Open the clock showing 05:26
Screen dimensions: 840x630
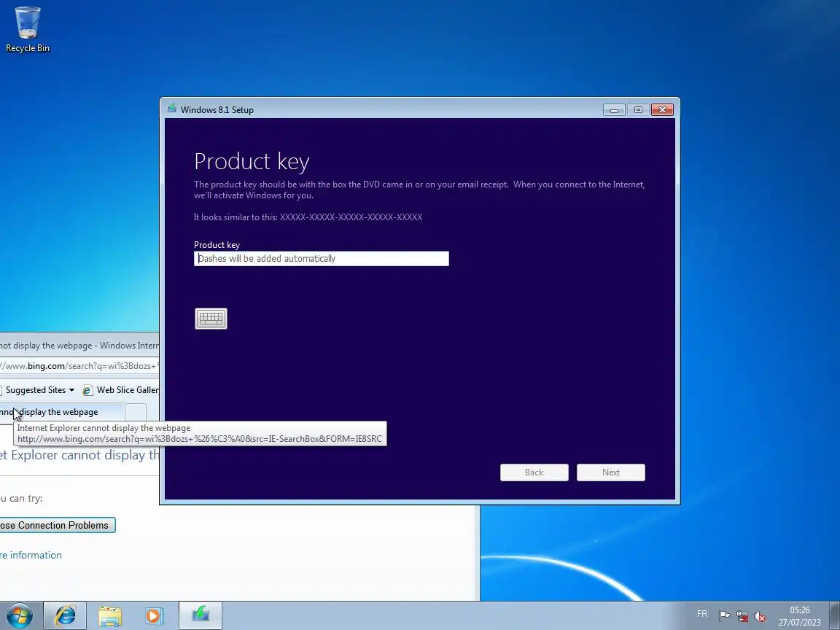(799, 616)
